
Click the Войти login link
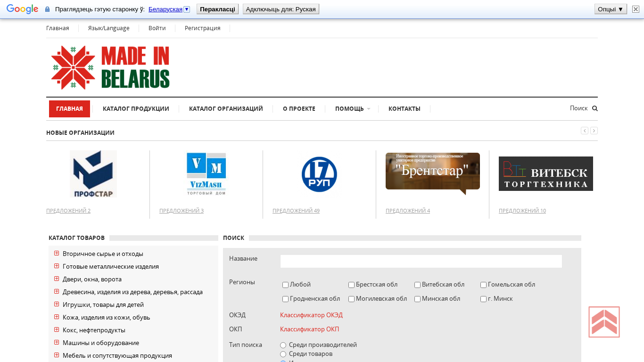coord(157,28)
